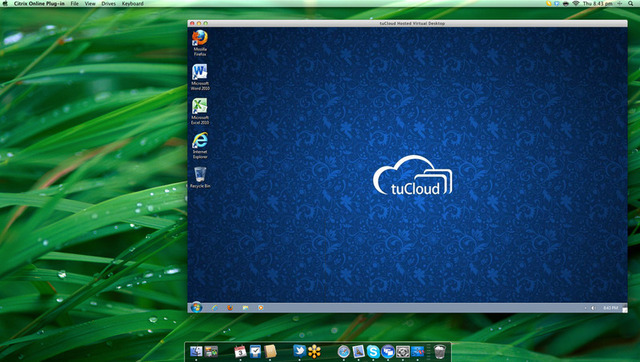Click the volume icon in Windows tray
640x362 pixels.
(x=593, y=308)
